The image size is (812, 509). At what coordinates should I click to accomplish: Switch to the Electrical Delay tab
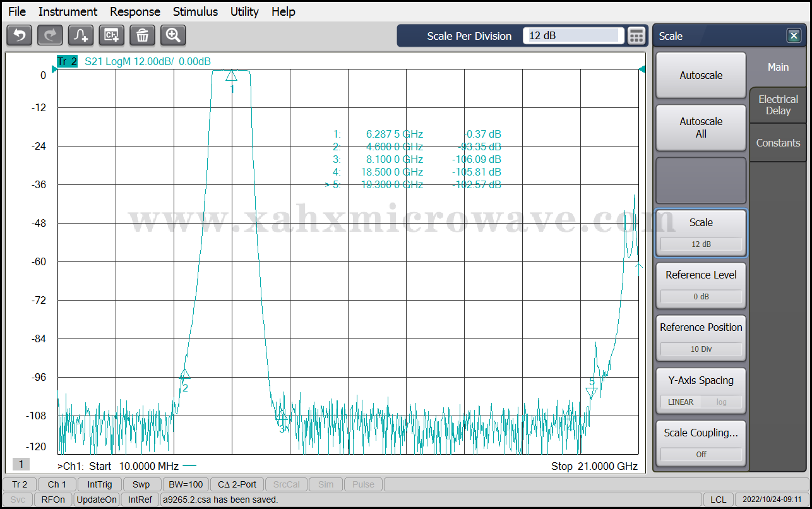[778, 105]
